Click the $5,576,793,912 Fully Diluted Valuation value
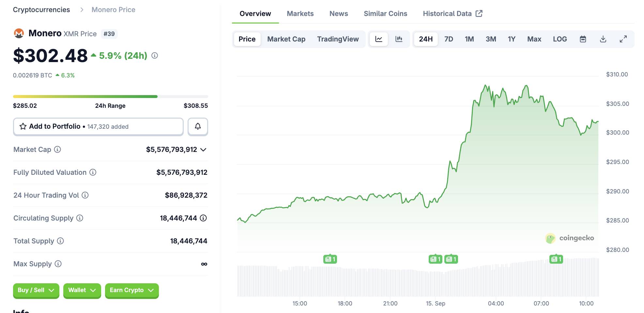Image resolution: width=644 pixels, height=313 pixels. (x=182, y=172)
